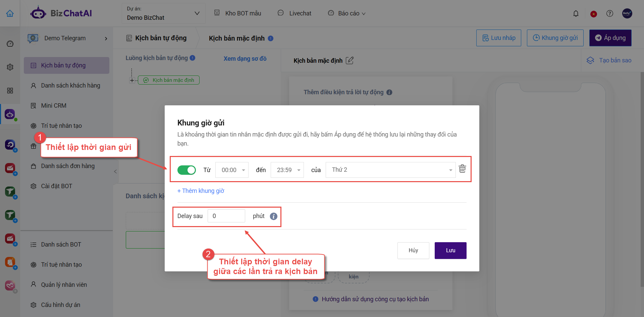Viewport: 644px width, 317px height.
Task: Open the settings gear in left rail
Action: [10, 67]
